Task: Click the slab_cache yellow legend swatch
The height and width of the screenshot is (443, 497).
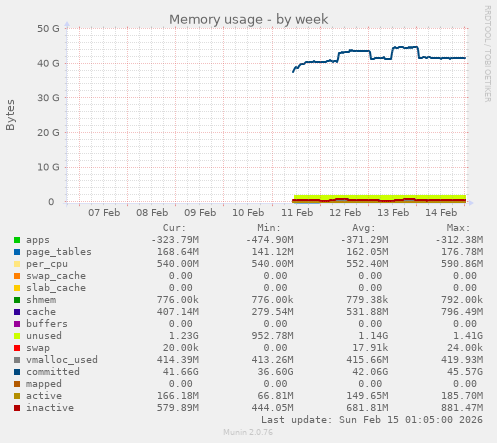Action: (17, 288)
